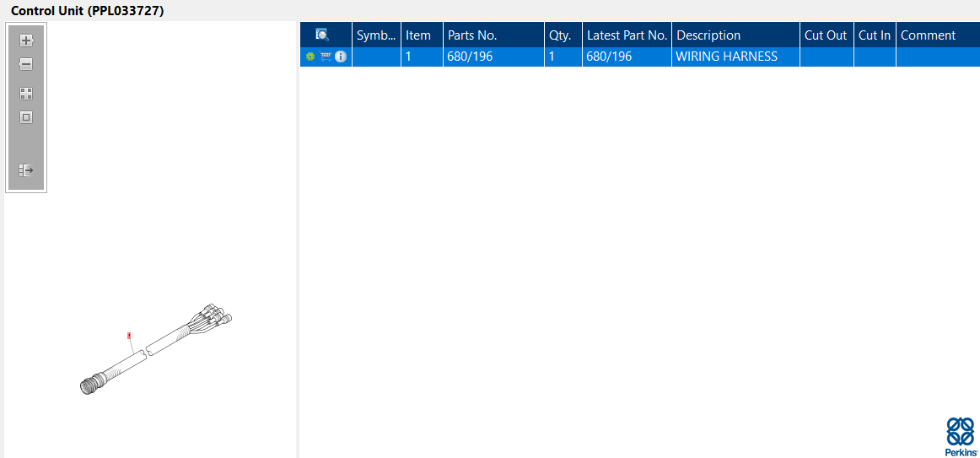980x458 pixels.
Task: Click the list export arrow icon
Action: pyautogui.click(x=25, y=170)
